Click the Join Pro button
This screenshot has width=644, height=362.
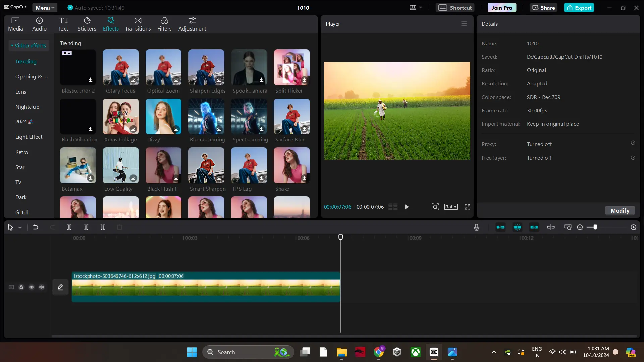tap(502, 8)
